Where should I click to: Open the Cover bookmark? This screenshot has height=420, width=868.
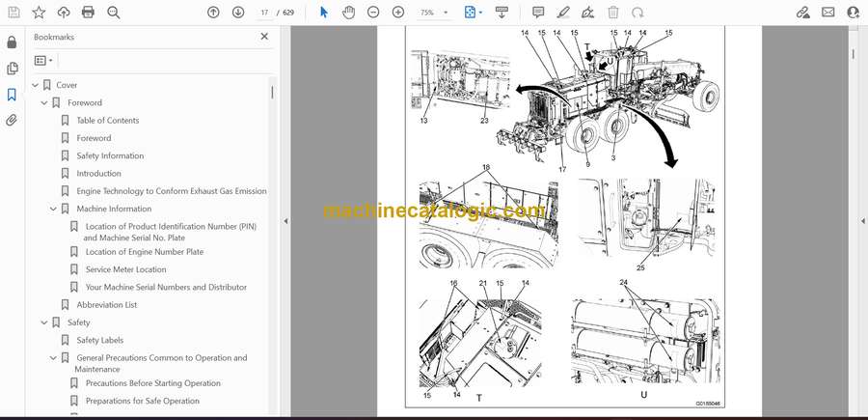coord(67,85)
